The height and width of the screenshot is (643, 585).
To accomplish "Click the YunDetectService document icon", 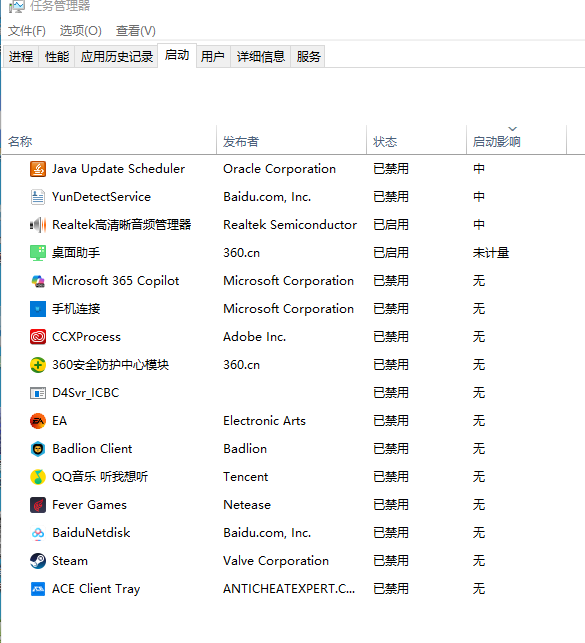I will [x=38, y=197].
